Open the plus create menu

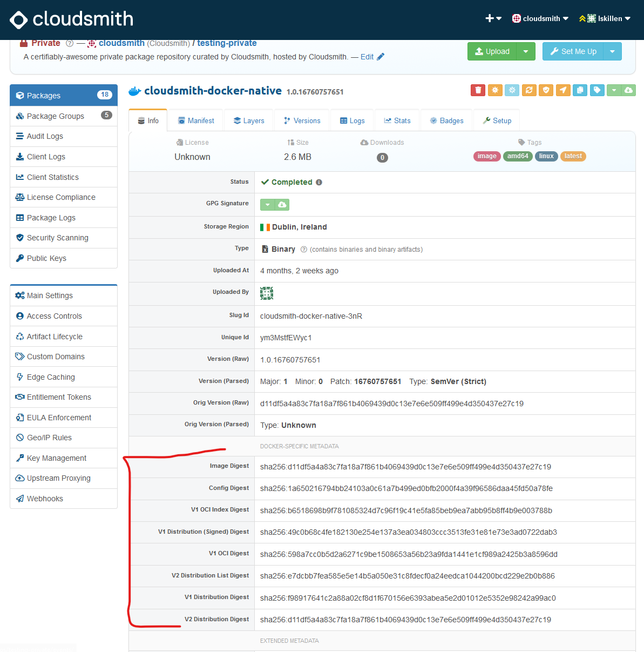click(493, 18)
